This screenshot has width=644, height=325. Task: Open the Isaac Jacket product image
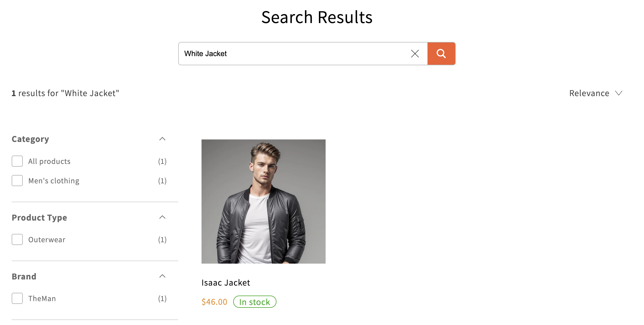point(263,201)
